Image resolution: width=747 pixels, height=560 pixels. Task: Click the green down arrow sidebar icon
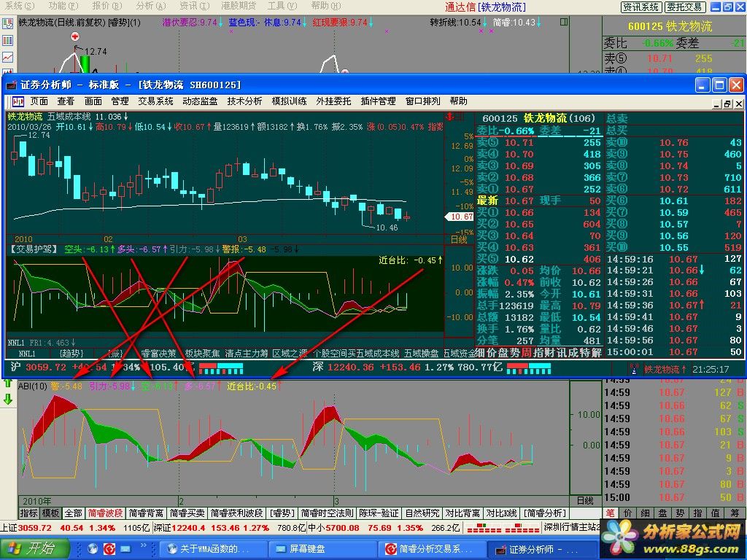(7, 399)
